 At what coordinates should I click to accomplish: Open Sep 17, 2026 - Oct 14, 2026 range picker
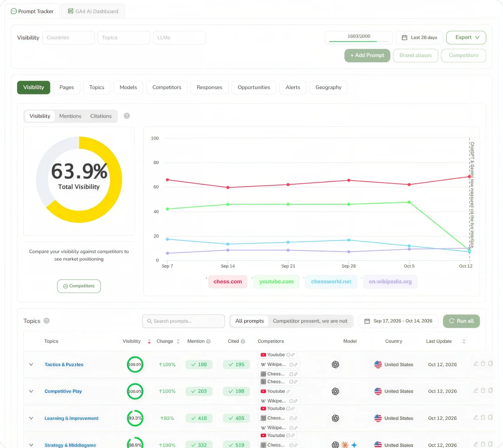398,321
